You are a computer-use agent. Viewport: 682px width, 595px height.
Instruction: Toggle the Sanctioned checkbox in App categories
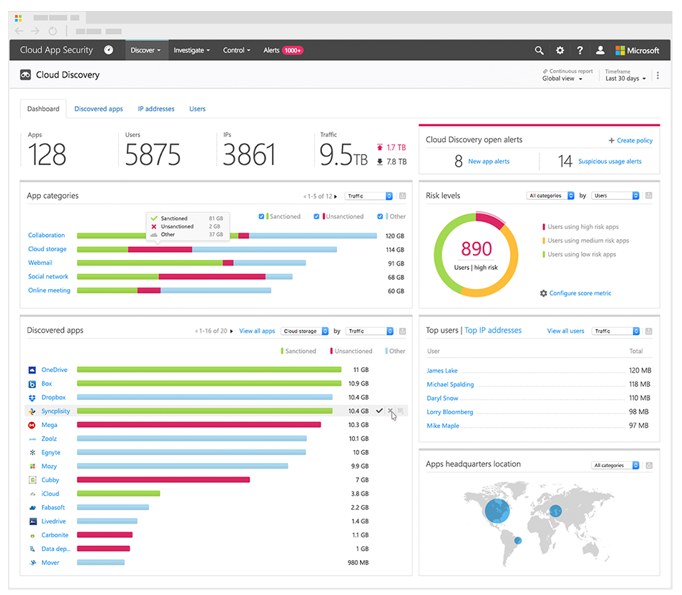point(262,216)
